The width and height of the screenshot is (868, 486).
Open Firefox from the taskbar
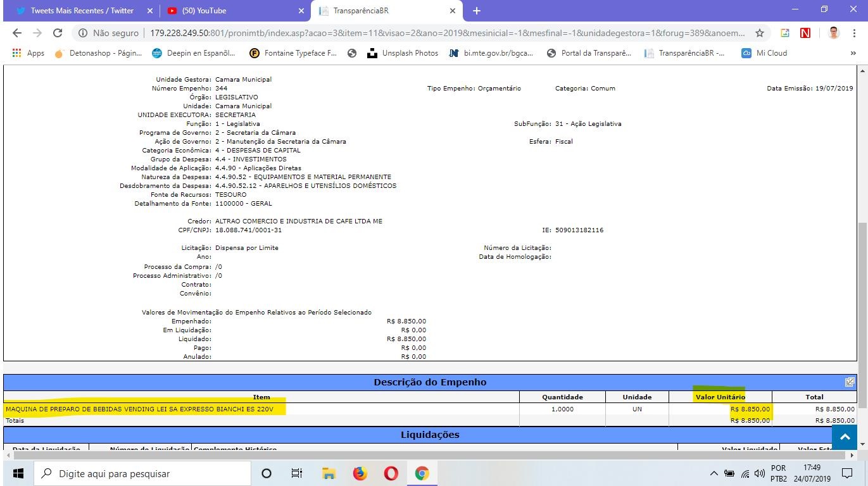pyautogui.click(x=360, y=473)
